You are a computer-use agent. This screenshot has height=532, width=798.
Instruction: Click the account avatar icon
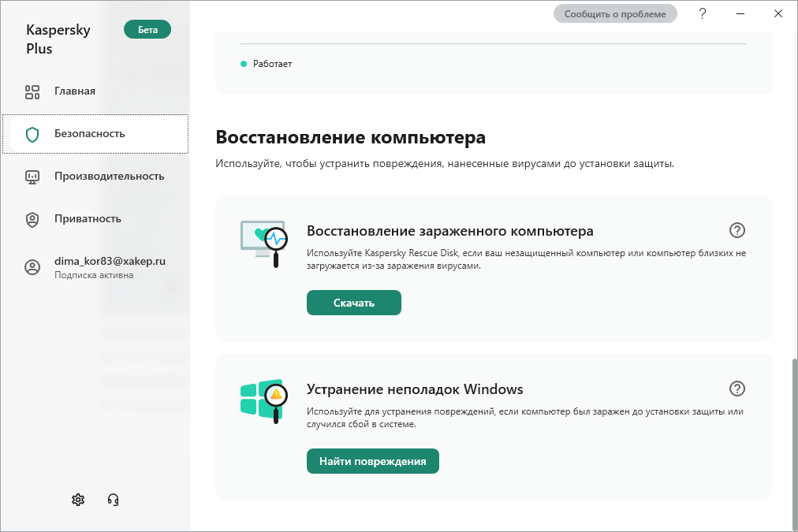pos(32,267)
